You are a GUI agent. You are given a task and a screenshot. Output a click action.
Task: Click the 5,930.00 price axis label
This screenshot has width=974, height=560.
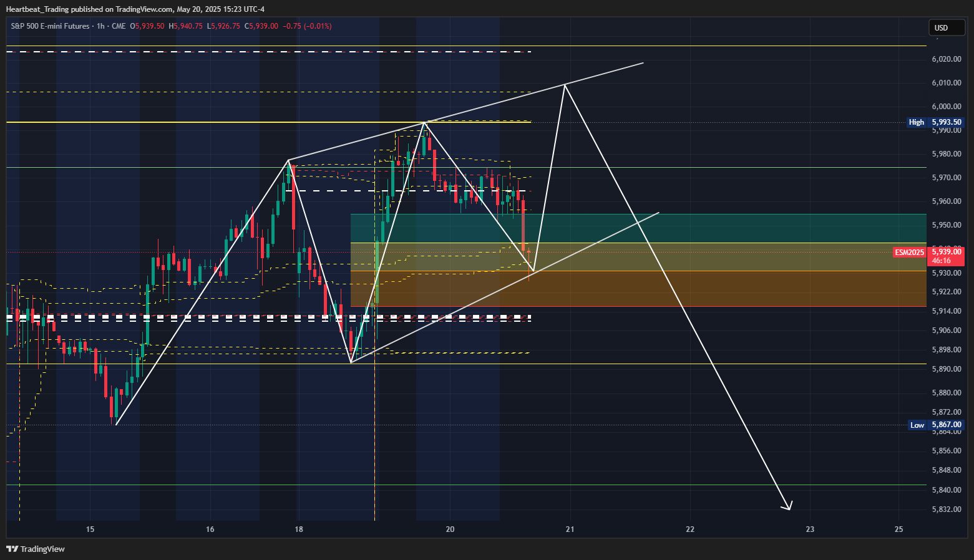946,273
